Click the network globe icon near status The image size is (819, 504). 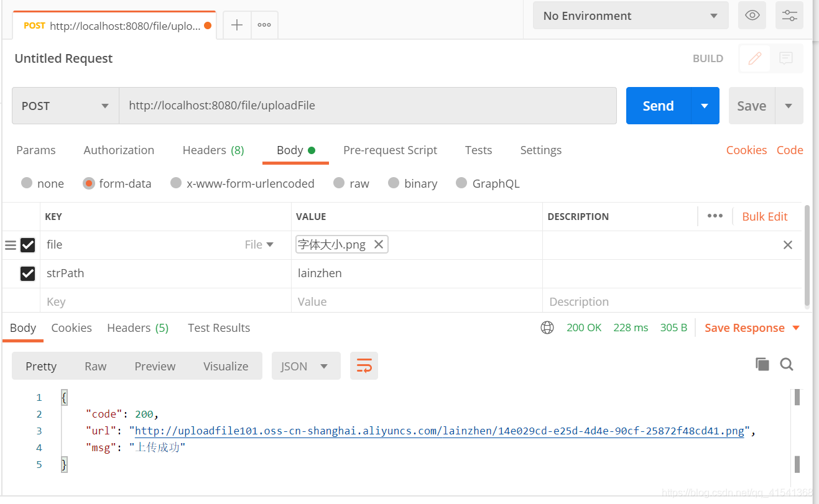pos(547,328)
